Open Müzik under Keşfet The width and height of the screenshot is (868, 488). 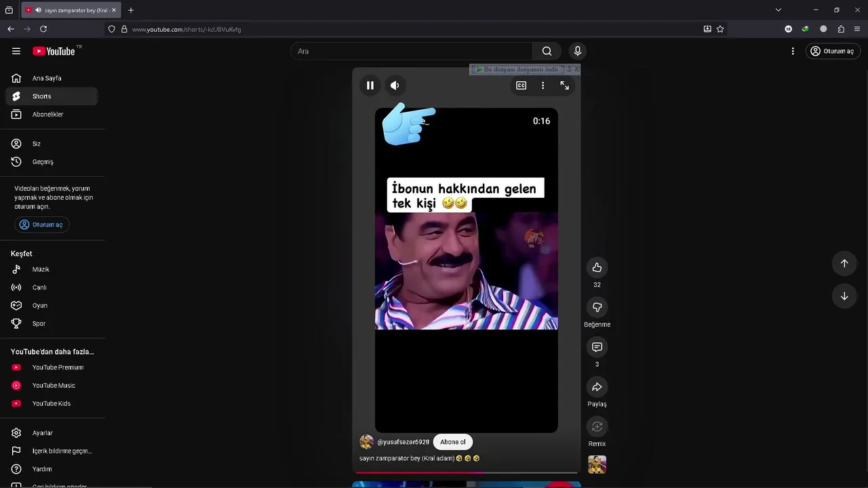pos(52,269)
